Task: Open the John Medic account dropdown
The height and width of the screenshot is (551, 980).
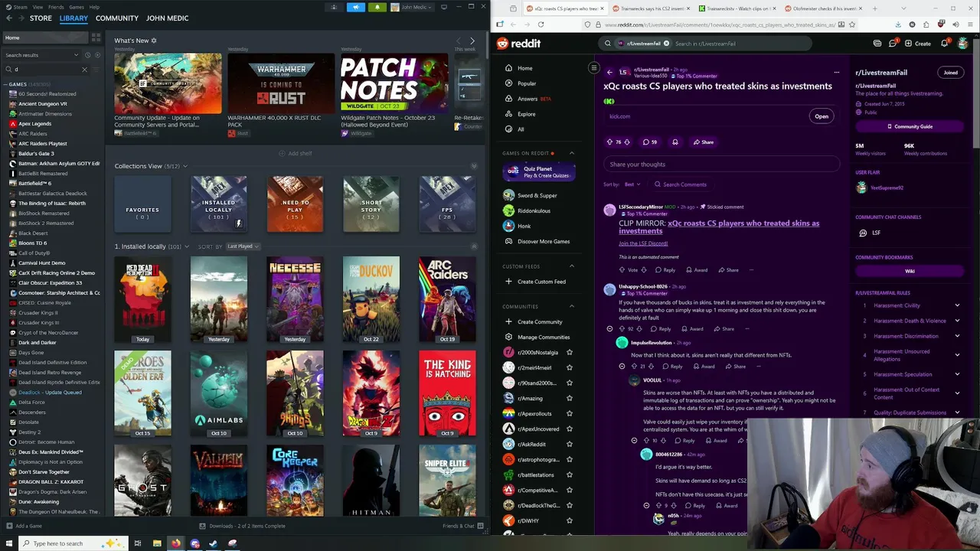Action: (412, 7)
